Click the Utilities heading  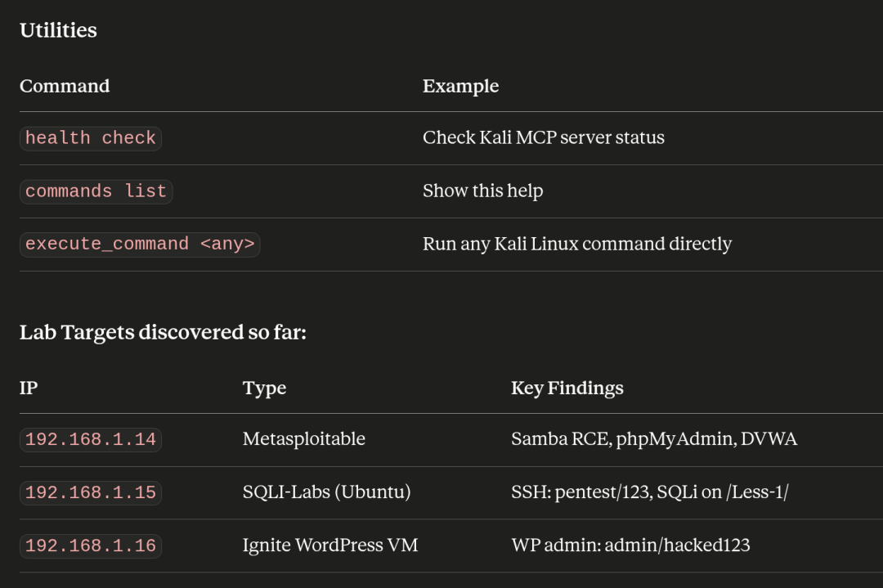[x=58, y=30]
